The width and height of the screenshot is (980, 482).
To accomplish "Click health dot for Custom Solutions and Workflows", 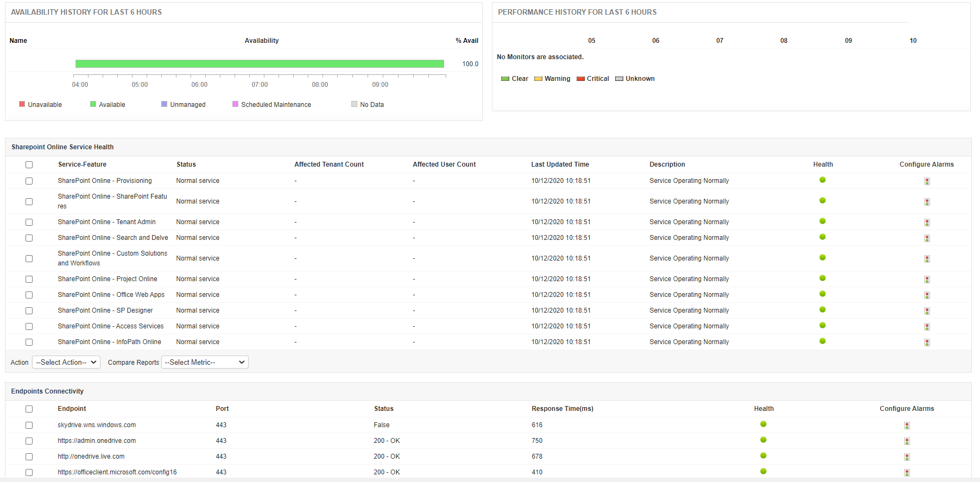I will point(823,257).
